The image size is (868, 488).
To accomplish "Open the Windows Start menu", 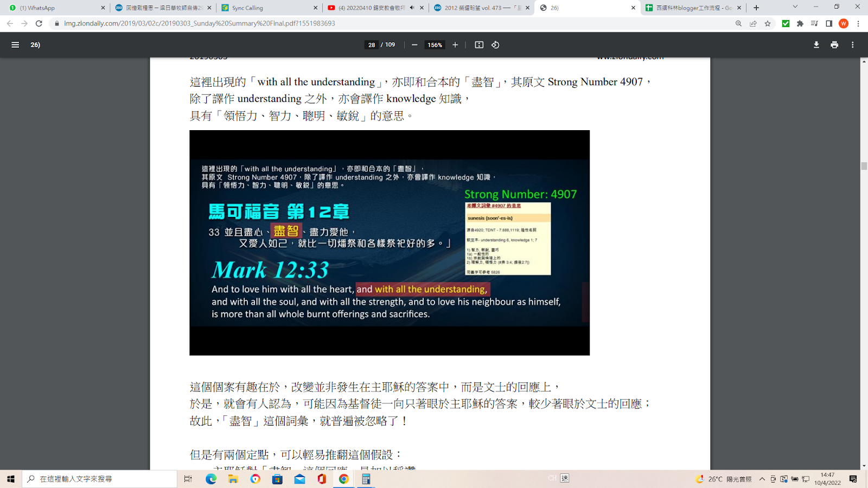I will point(11,479).
